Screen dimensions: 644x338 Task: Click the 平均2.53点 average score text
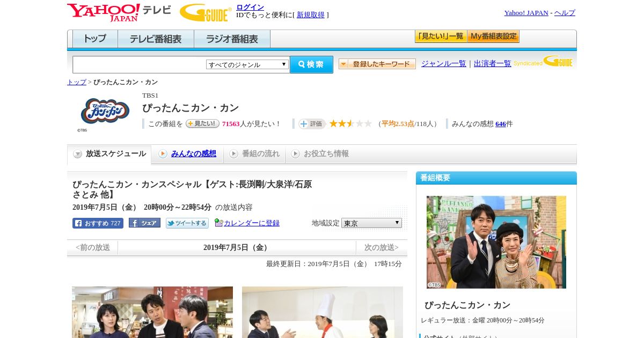tap(398, 124)
